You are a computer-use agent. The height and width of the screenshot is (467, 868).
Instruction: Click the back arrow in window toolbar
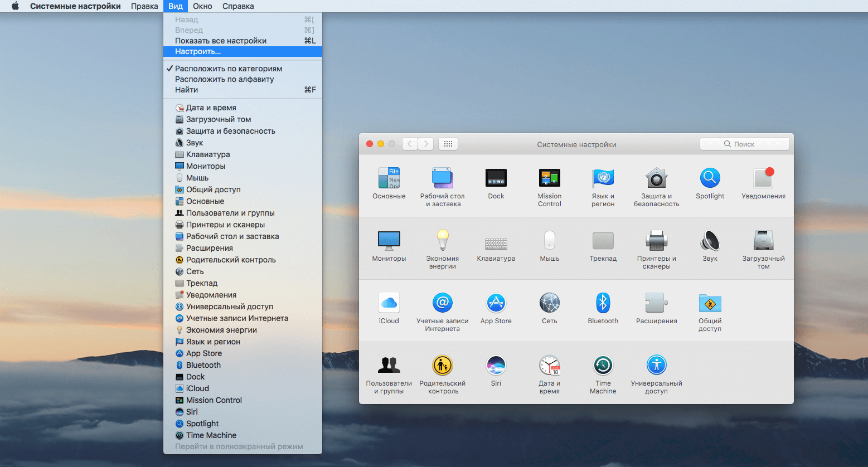pos(410,144)
